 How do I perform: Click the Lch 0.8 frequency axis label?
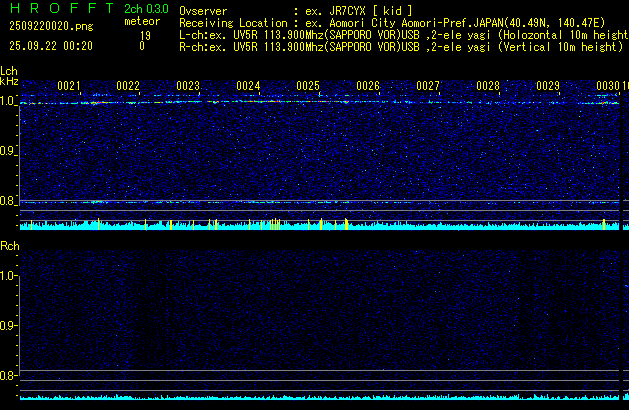[x=8, y=201]
